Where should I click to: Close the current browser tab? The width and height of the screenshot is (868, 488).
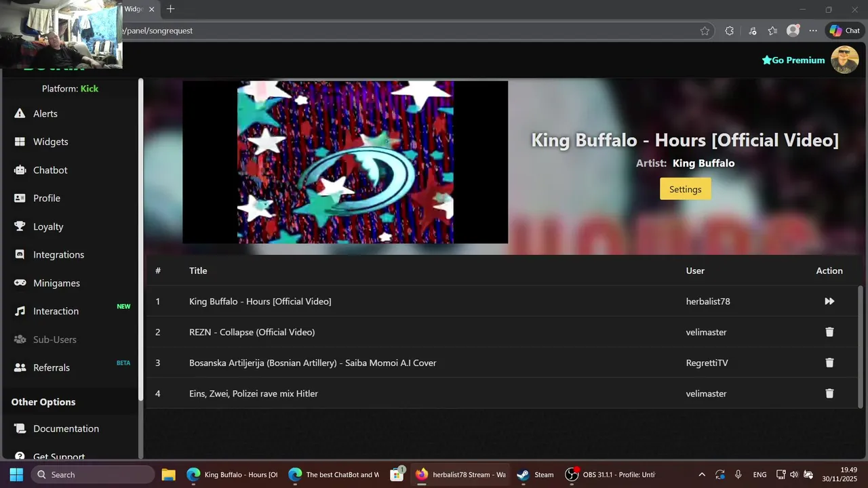(x=152, y=9)
